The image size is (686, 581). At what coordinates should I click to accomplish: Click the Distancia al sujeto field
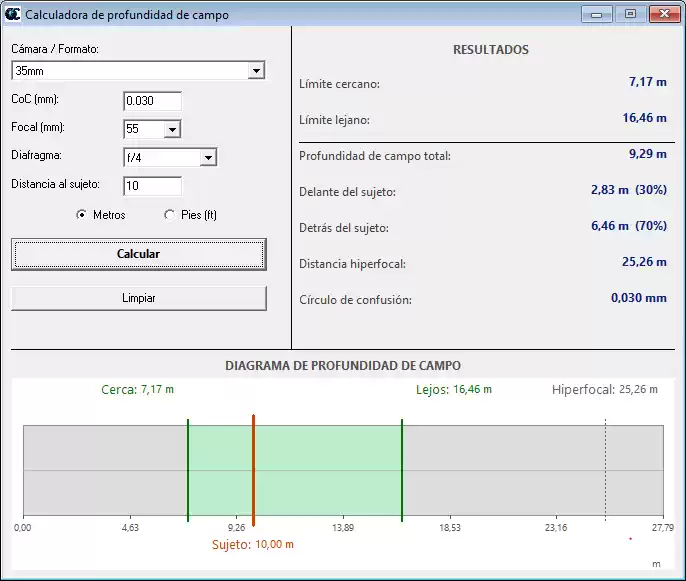click(152, 186)
